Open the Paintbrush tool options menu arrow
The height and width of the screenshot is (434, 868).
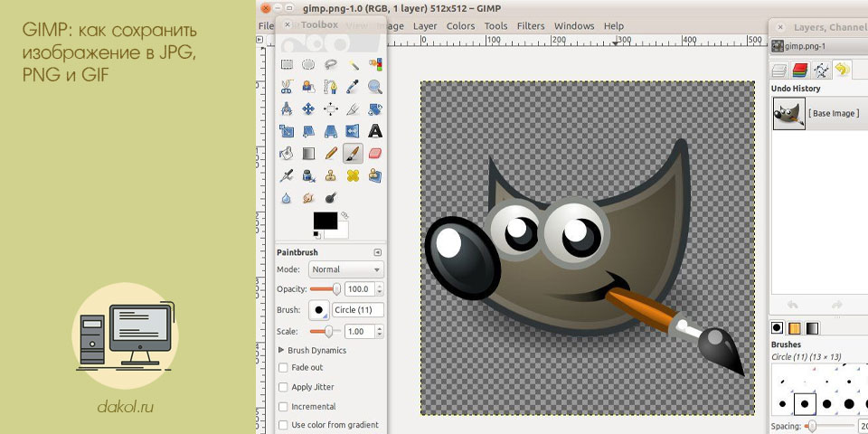pos(378,252)
